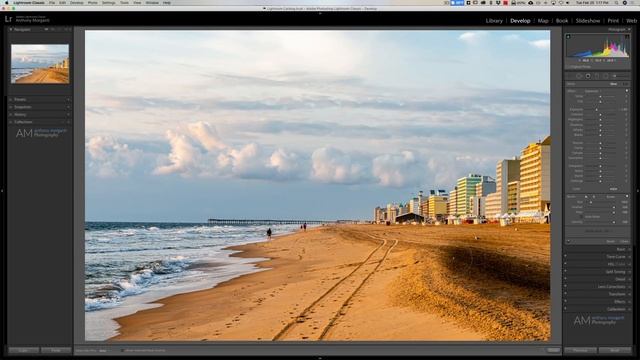Disable Split Toning panel switch
The width and height of the screenshot is (640, 360).
pos(566,272)
